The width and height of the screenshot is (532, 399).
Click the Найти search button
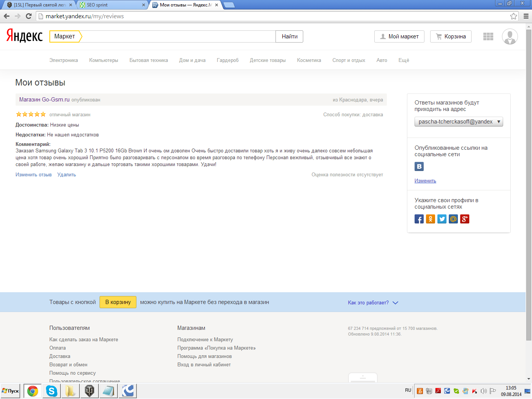(290, 36)
